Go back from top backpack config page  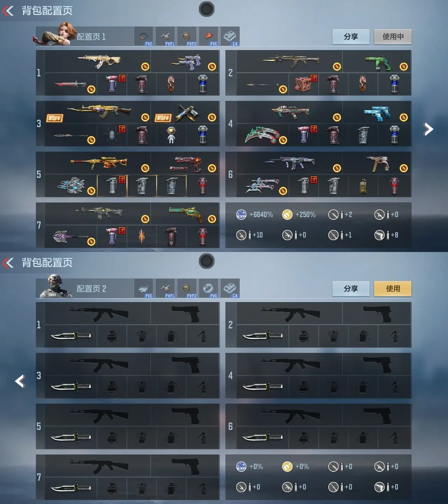[8, 11]
